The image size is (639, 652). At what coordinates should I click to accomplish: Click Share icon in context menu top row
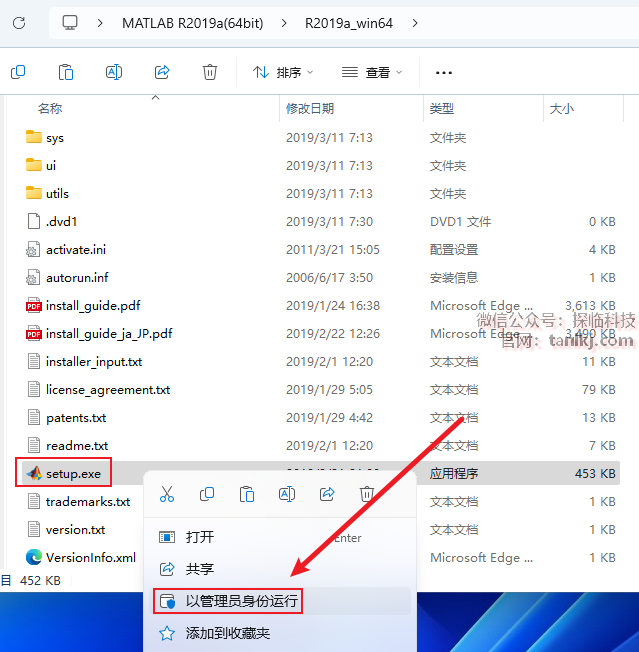pos(327,494)
